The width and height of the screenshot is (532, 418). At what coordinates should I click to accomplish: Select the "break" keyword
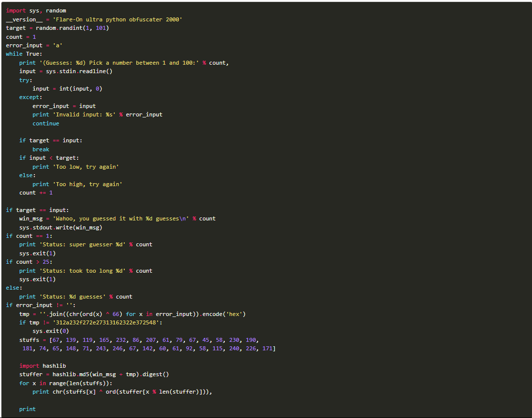tap(41, 149)
